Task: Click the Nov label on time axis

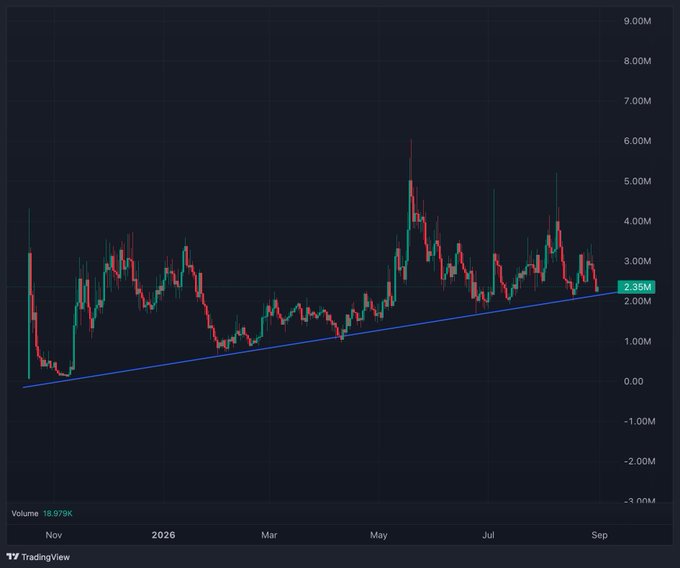Action: click(x=54, y=535)
